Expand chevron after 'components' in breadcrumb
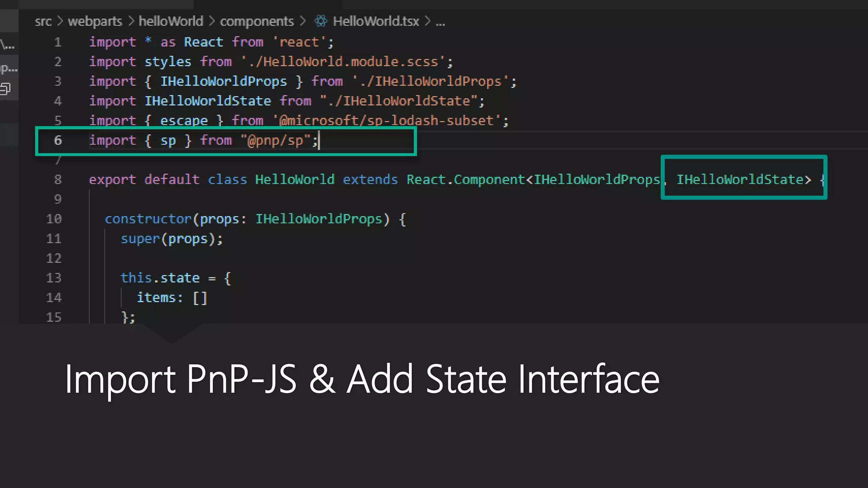 [x=303, y=21]
